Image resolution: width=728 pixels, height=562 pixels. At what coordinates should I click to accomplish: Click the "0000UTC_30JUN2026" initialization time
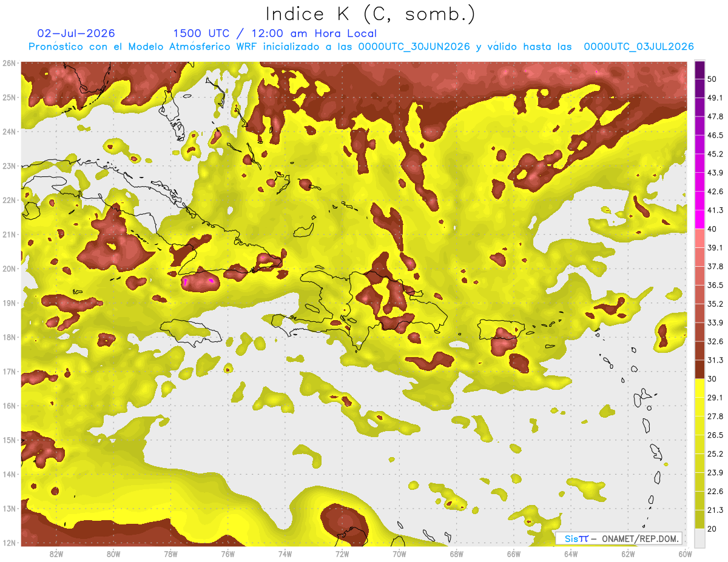(x=414, y=47)
